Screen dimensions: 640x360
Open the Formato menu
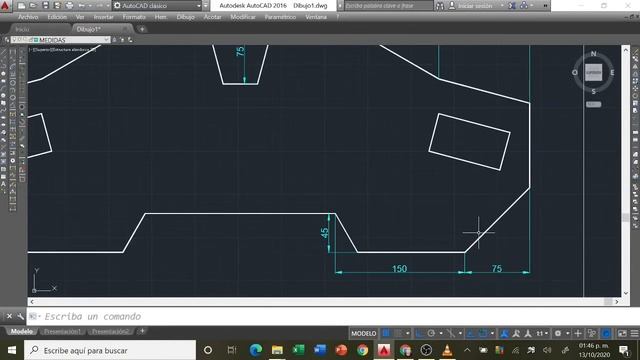134,17
